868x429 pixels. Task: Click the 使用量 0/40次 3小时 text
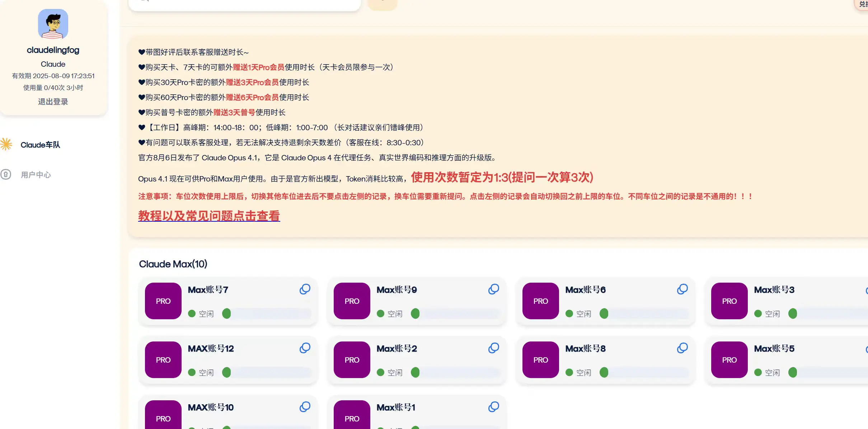[x=53, y=88]
